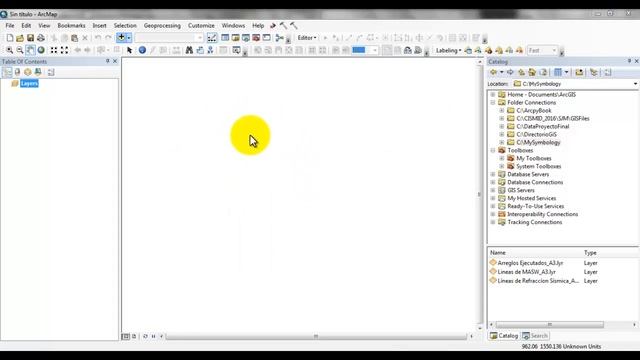Toggle Pause Drawing below map

[153, 336]
